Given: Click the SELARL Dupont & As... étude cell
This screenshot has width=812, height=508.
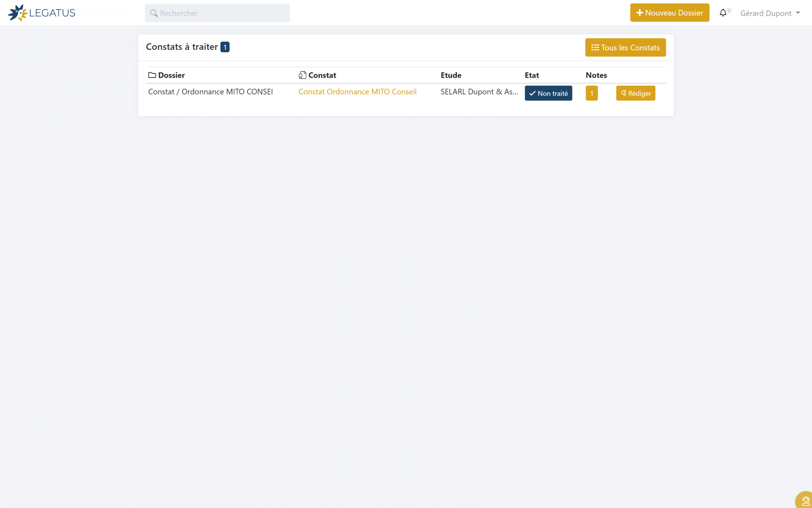Looking at the screenshot, I should click(479, 91).
